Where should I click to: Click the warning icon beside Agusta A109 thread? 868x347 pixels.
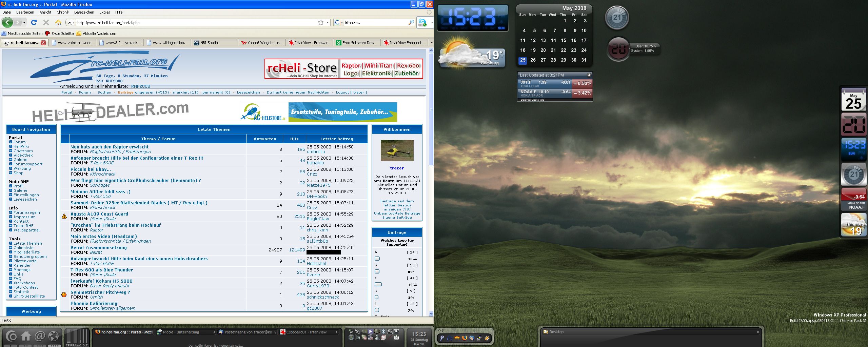pos(64,216)
